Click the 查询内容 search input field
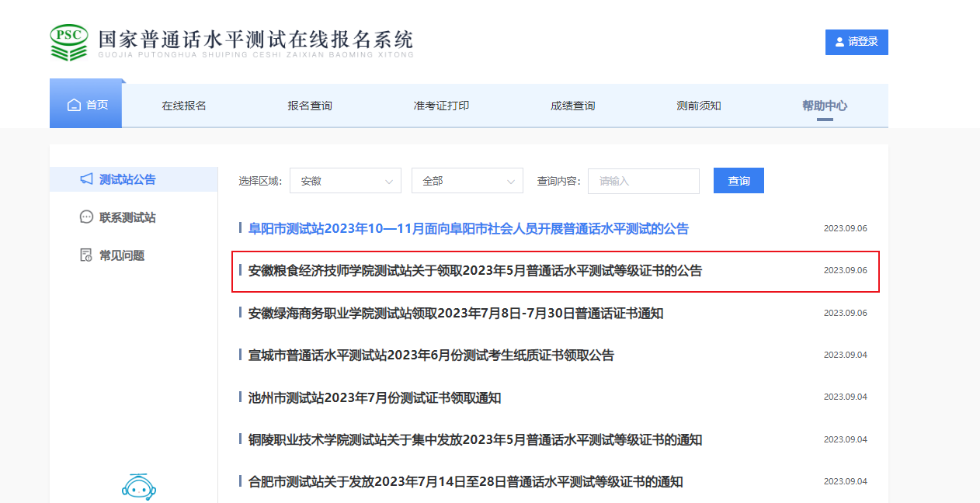The image size is (980, 503). [x=643, y=181]
